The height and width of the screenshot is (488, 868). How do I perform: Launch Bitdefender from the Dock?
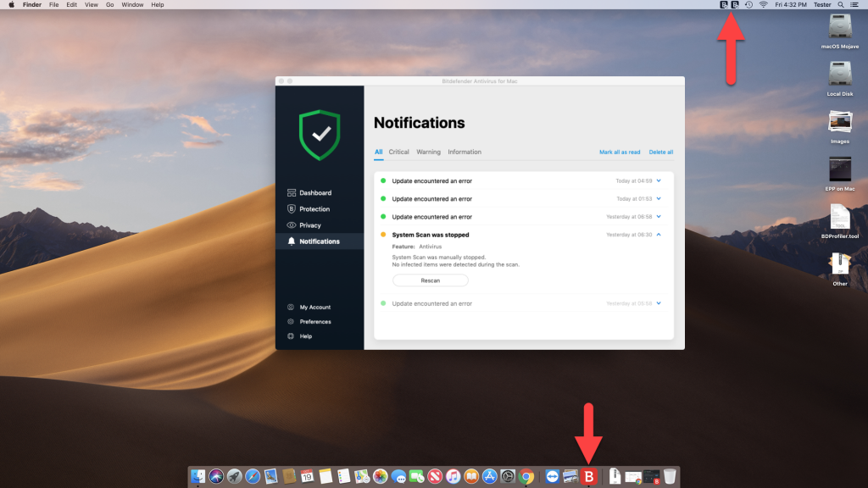click(x=589, y=476)
